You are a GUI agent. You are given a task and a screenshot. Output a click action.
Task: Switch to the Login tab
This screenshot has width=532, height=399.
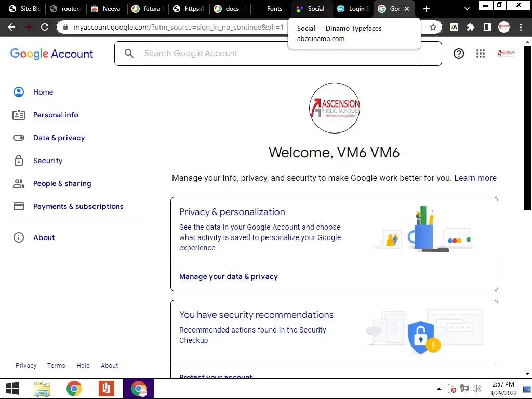tap(353, 9)
